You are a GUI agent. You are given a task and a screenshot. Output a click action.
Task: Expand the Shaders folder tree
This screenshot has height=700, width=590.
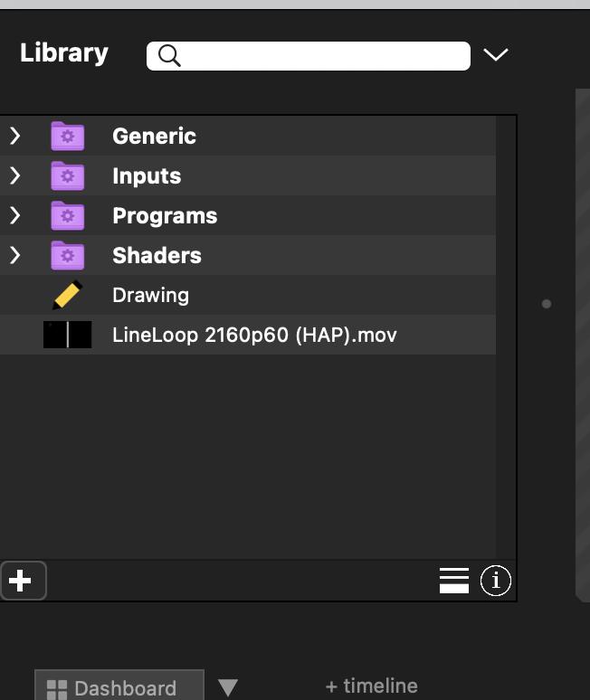click(15, 255)
